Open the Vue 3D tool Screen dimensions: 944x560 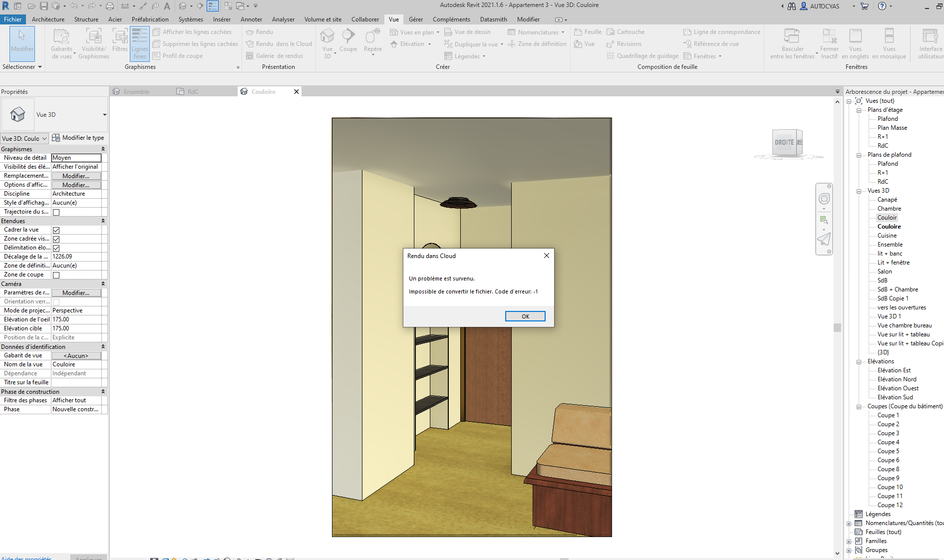(327, 44)
